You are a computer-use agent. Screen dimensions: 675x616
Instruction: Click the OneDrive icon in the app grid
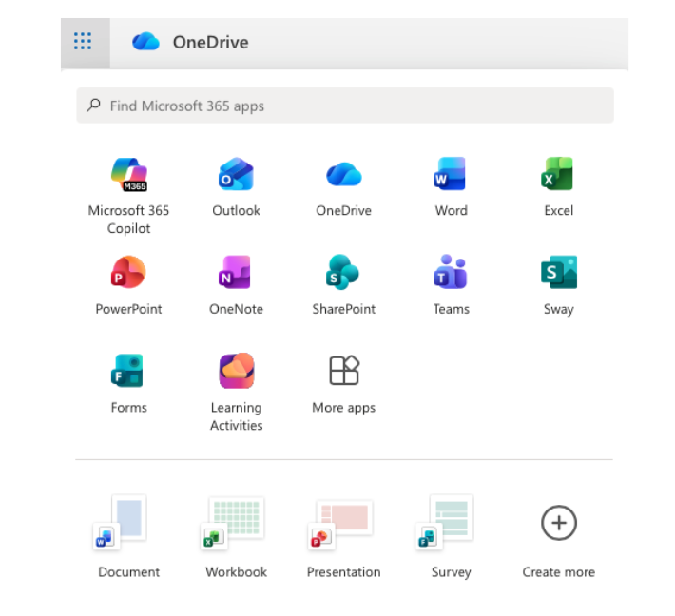pos(343,176)
